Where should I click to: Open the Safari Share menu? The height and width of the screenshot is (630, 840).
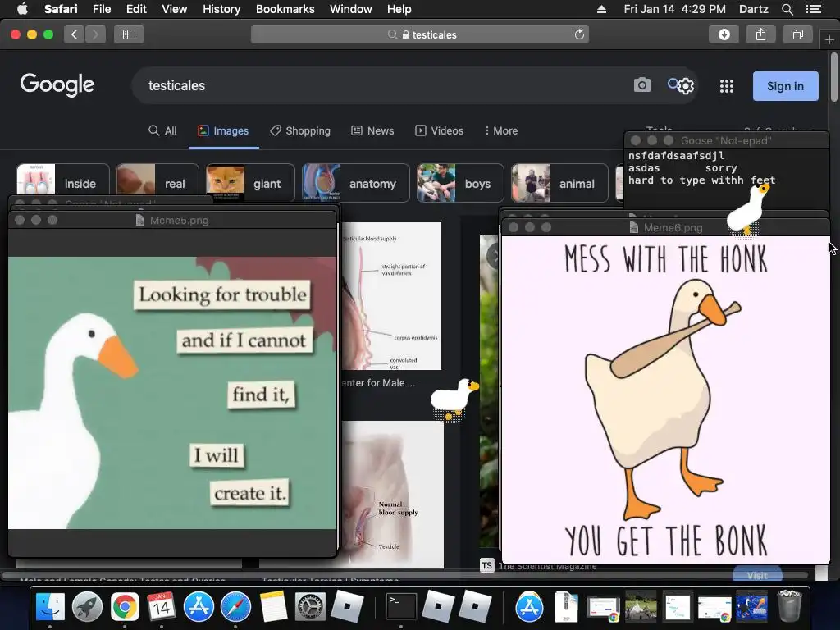pyautogui.click(x=760, y=34)
